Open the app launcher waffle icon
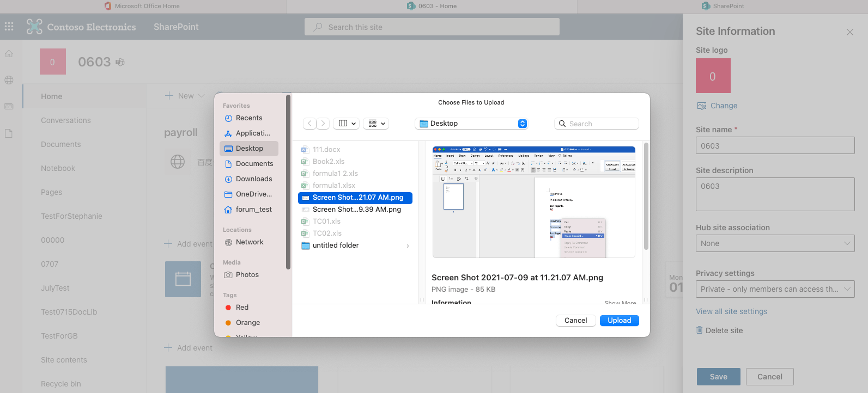 (x=9, y=27)
